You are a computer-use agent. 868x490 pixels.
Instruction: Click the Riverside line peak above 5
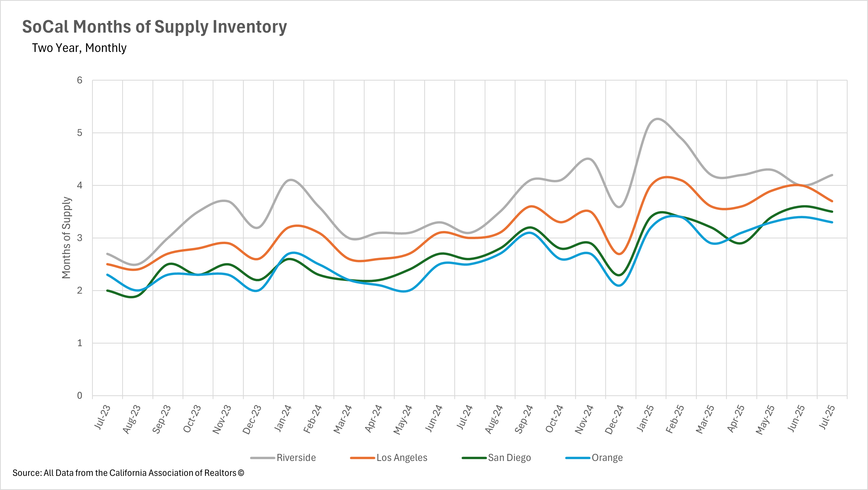click(x=657, y=119)
